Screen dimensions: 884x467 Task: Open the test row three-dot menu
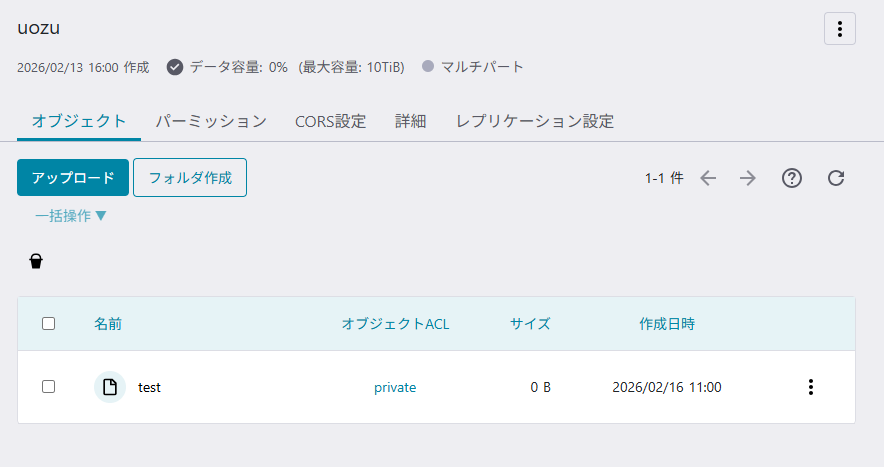(x=811, y=387)
